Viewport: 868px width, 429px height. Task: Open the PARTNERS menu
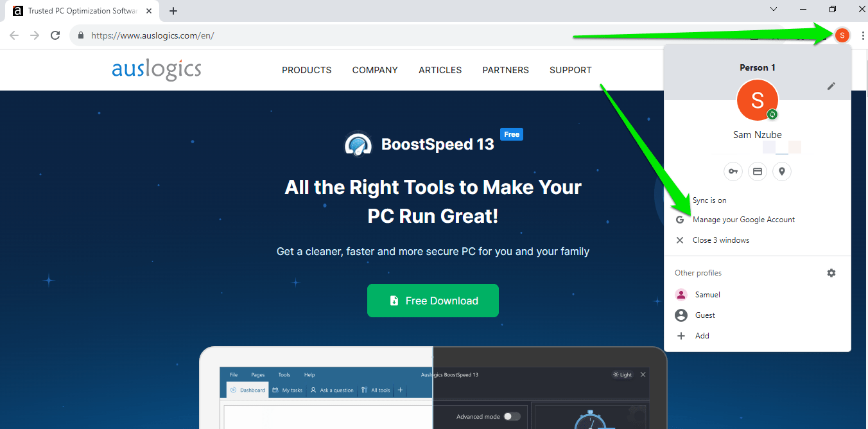[x=506, y=70]
